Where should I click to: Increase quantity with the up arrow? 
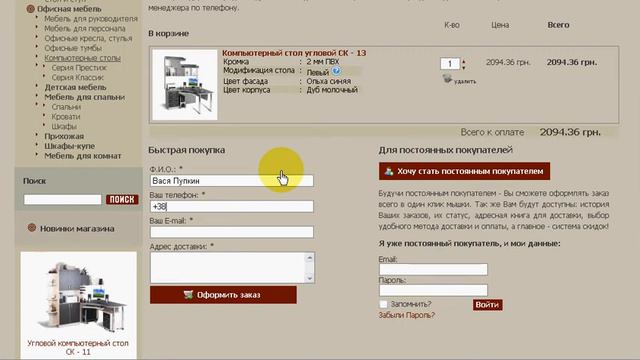click(x=463, y=61)
